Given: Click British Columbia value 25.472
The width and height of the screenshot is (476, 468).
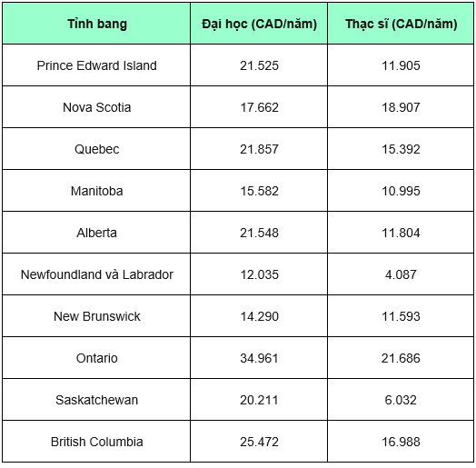Looking at the screenshot, I should click(259, 442).
